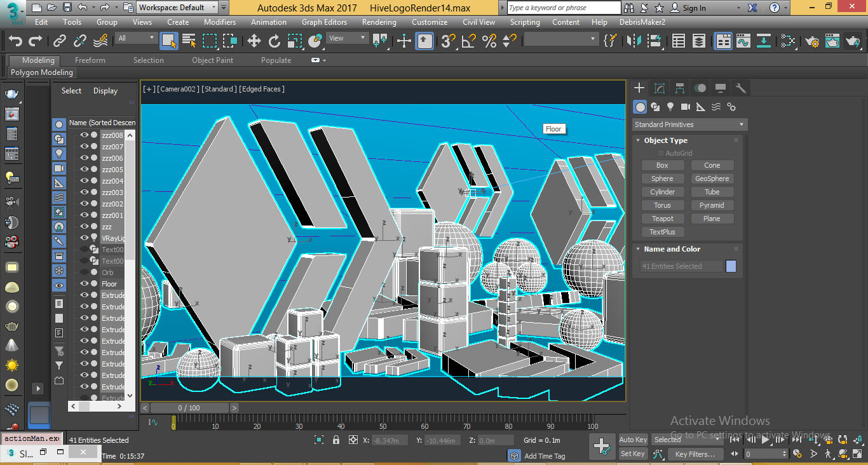Activate the Select and Place tool
Screen dimensions: 868x465
[x=315, y=41]
